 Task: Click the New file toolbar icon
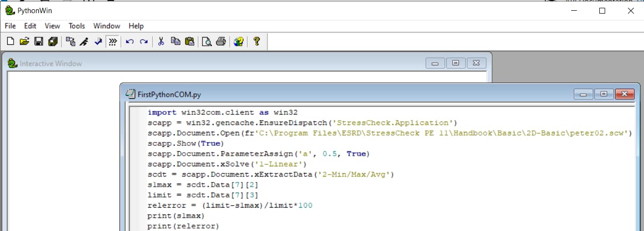(x=10, y=42)
